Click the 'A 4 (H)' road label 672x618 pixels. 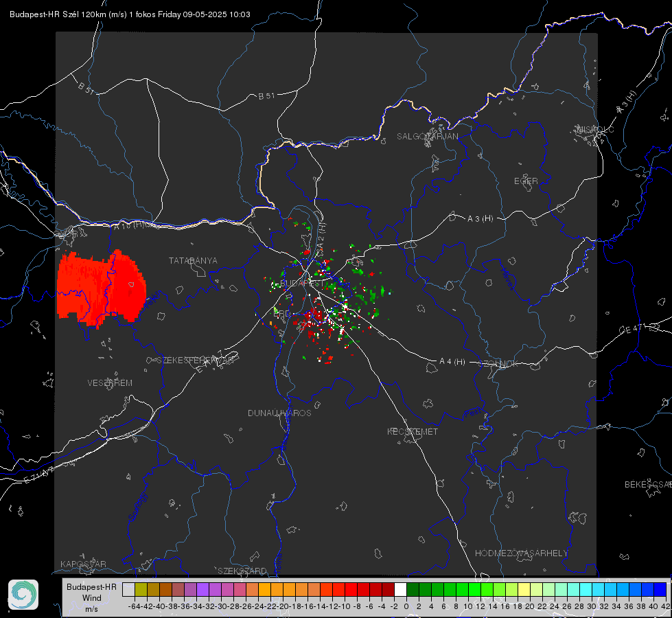pyautogui.click(x=452, y=362)
